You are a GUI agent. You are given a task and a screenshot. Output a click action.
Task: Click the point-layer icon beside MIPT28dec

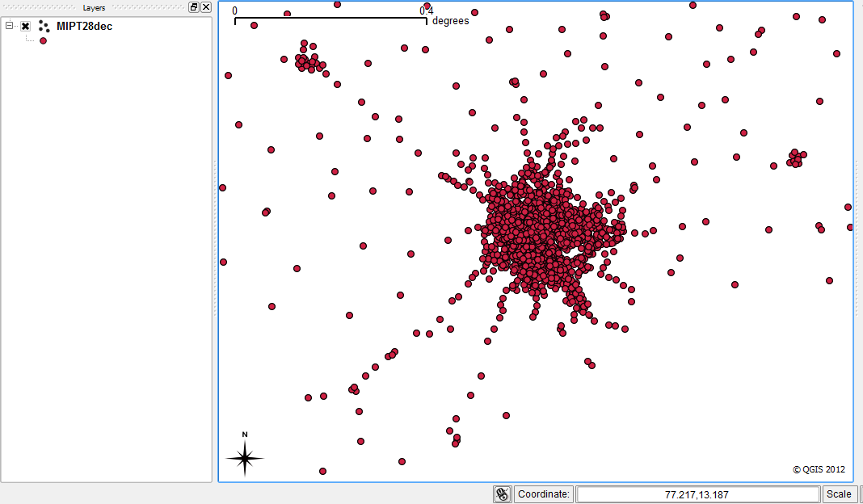point(44,26)
